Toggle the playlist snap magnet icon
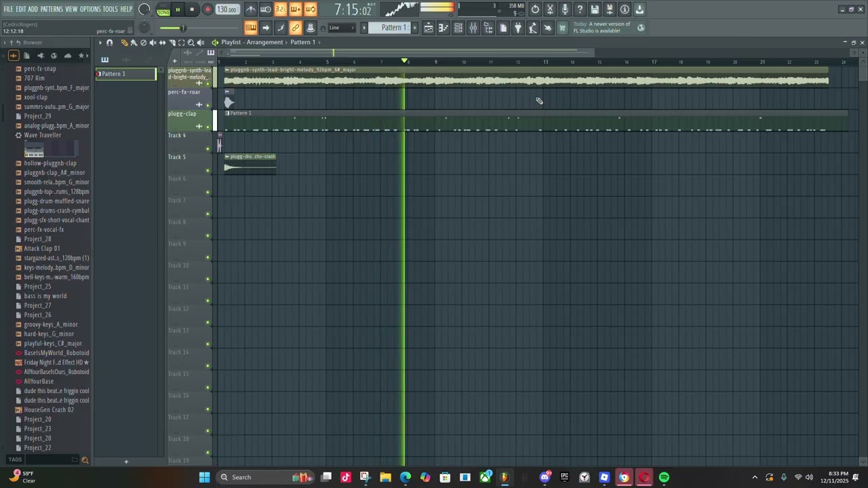 tap(109, 43)
